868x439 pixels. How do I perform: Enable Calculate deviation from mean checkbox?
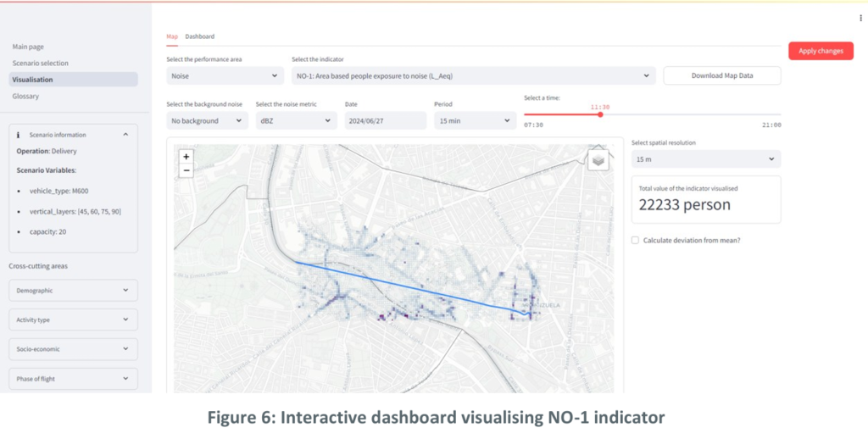[636, 241]
